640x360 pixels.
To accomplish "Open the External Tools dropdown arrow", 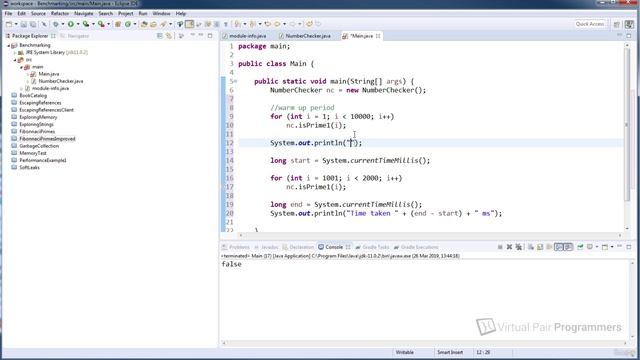I will pyautogui.click(x=108, y=24).
